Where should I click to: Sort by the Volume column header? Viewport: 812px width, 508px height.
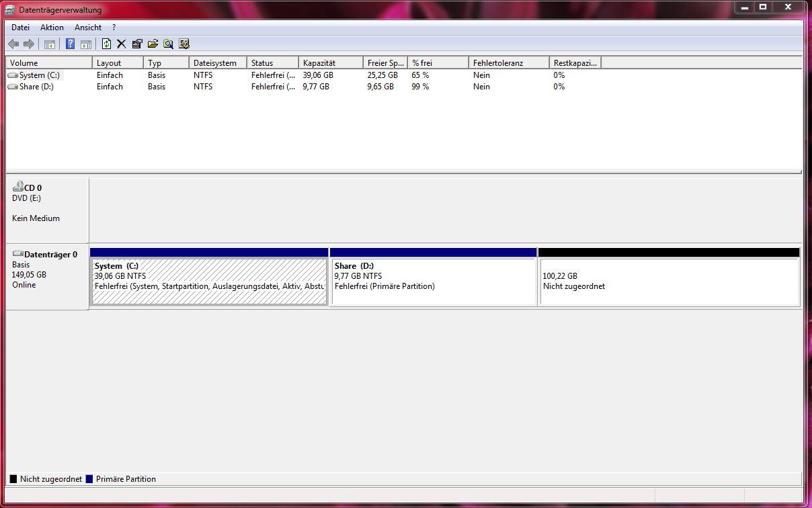coord(49,62)
